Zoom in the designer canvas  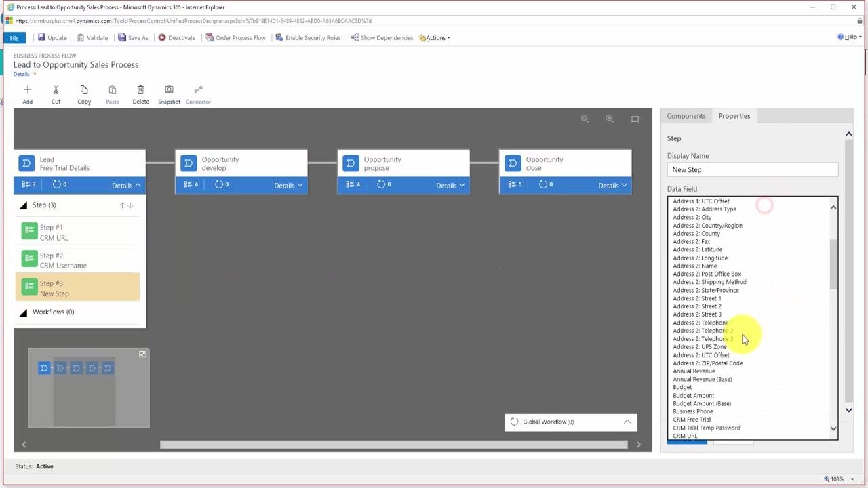click(610, 119)
